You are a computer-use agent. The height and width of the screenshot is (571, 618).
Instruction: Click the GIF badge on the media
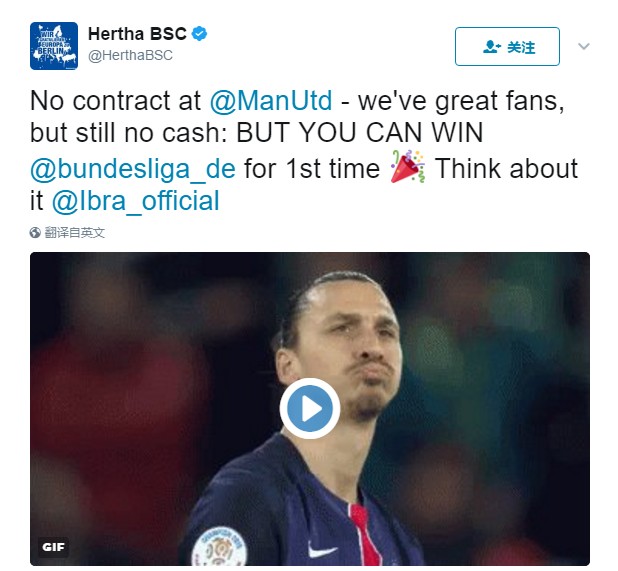click(x=53, y=547)
